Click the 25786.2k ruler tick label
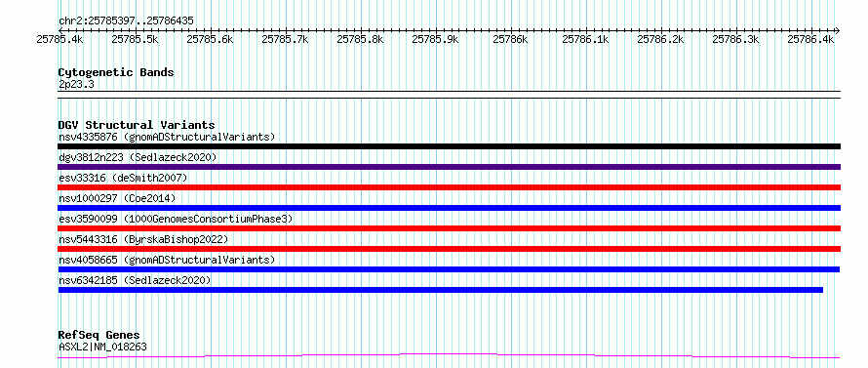868x368 pixels. (x=660, y=39)
